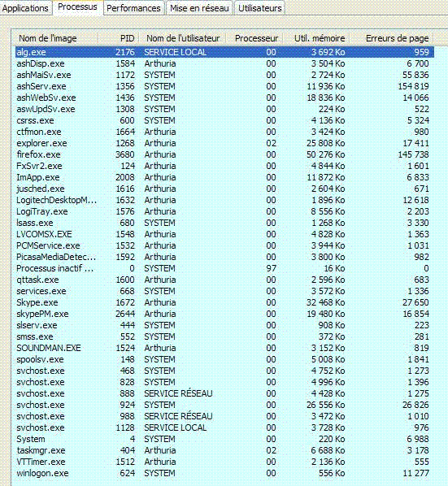Select the SOUNDMAN.EXE process
Image resolution: width=448 pixels, height=486 pixels.
point(224,348)
